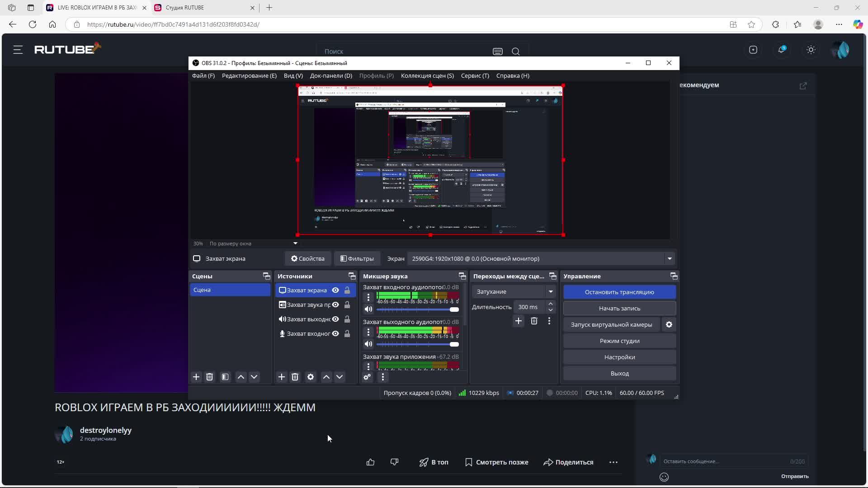Open options menu for output audio channel
Image resolution: width=868 pixels, height=488 pixels.
368,332
